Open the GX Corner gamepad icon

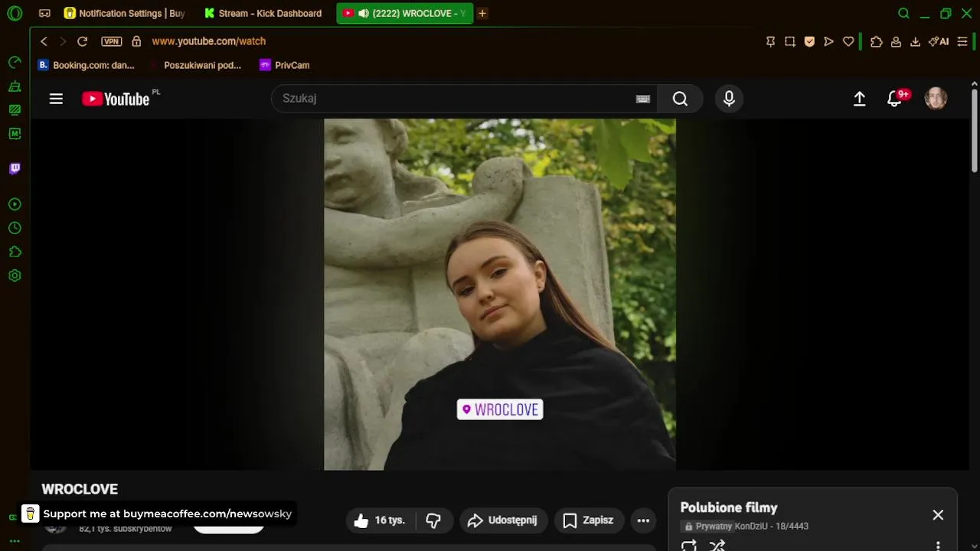click(x=45, y=13)
